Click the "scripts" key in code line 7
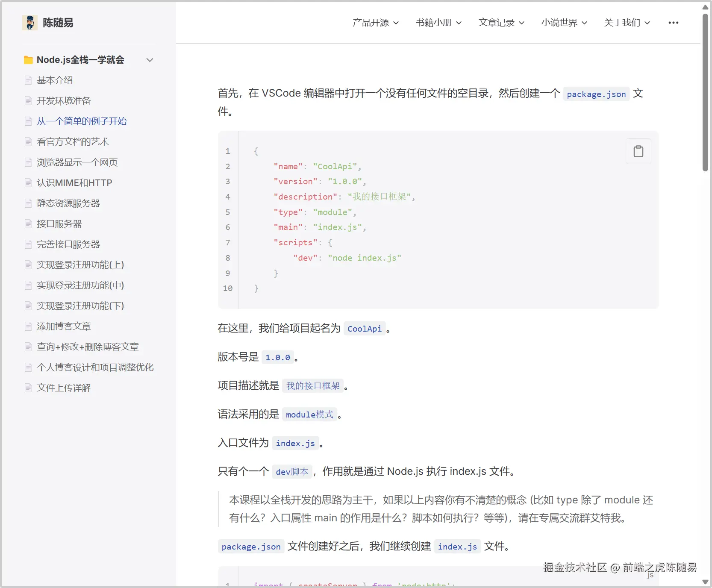712x588 pixels. click(296, 243)
